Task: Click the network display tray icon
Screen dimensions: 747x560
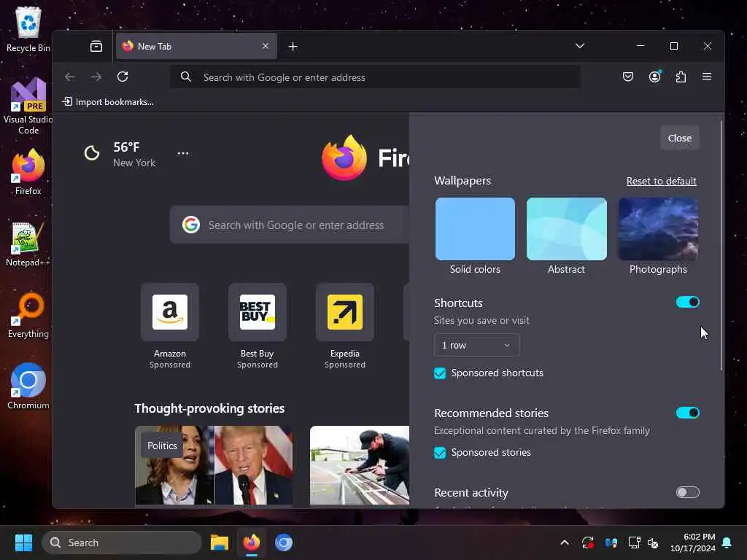Action: click(x=634, y=542)
